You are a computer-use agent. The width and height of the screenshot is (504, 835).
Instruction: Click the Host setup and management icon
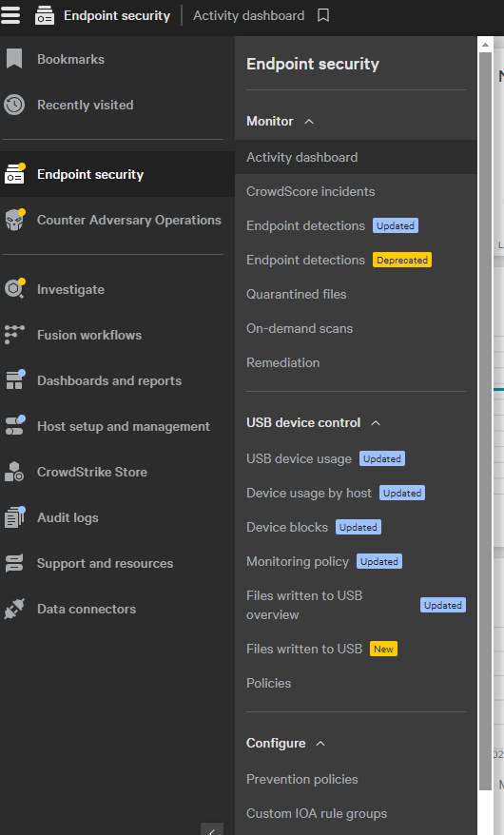14,425
